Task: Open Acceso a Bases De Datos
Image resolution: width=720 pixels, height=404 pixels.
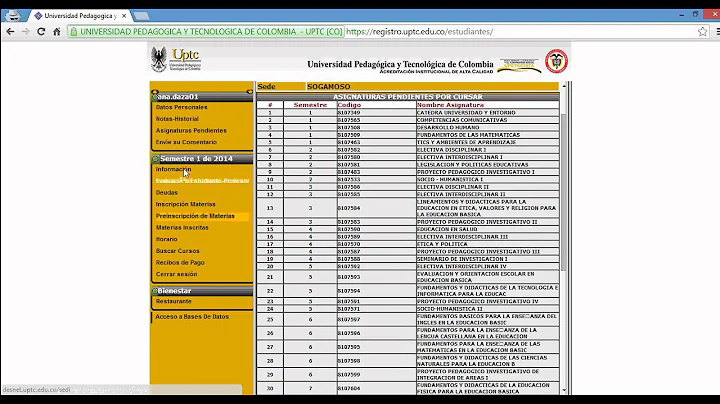Action: point(192,317)
